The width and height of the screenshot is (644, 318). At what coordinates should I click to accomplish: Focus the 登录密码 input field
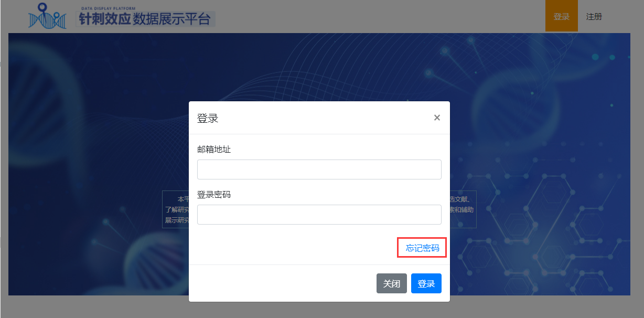click(319, 215)
